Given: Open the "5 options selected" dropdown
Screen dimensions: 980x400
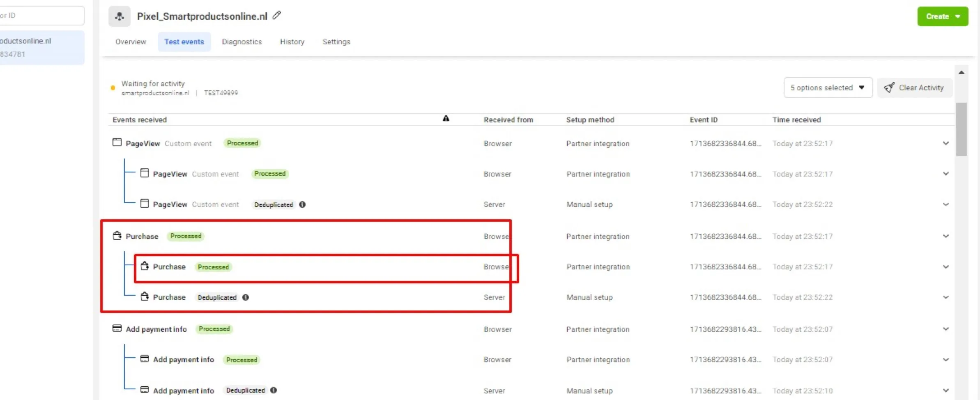Looking at the screenshot, I should pyautogui.click(x=828, y=87).
